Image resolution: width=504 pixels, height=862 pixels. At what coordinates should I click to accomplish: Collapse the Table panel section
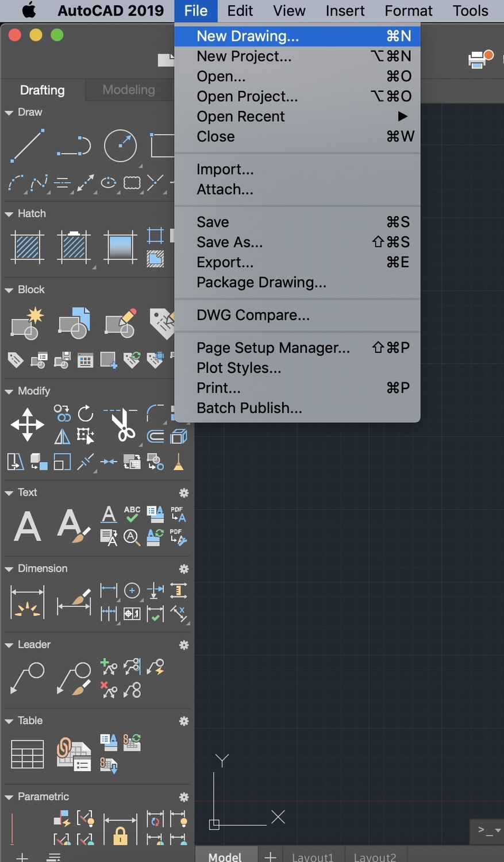pos(9,721)
